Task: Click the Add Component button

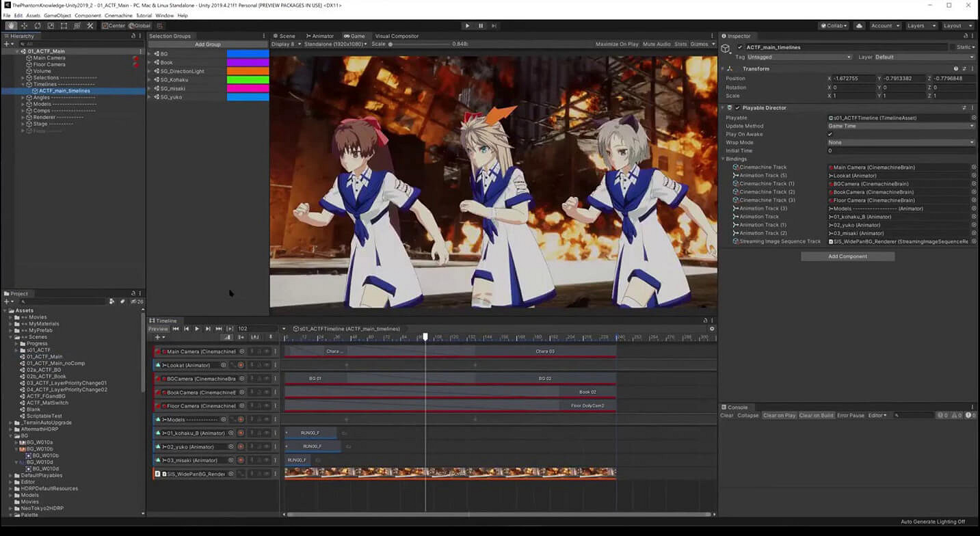Action: pyautogui.click(x=847, y=256)
